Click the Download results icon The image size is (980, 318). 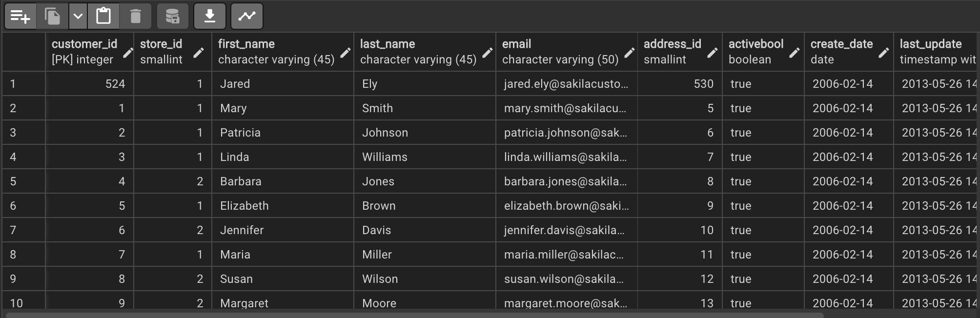point(210,16)
